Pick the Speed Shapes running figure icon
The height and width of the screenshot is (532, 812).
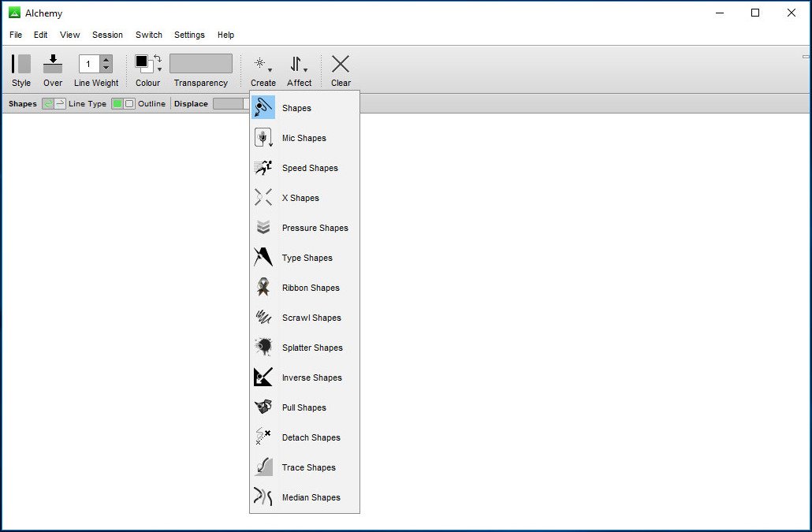pyautogui.click(x=263, y=168)
